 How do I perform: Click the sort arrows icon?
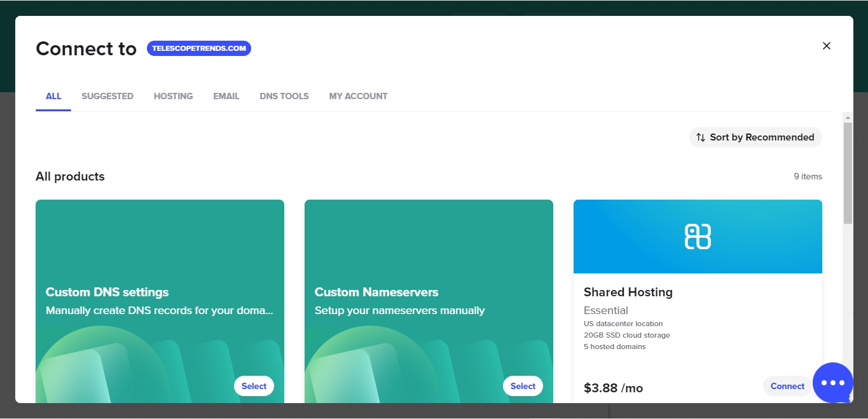(700, 137)
